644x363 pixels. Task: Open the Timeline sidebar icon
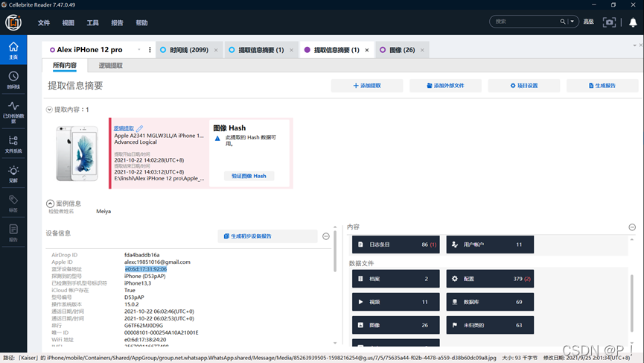(13, 80)
